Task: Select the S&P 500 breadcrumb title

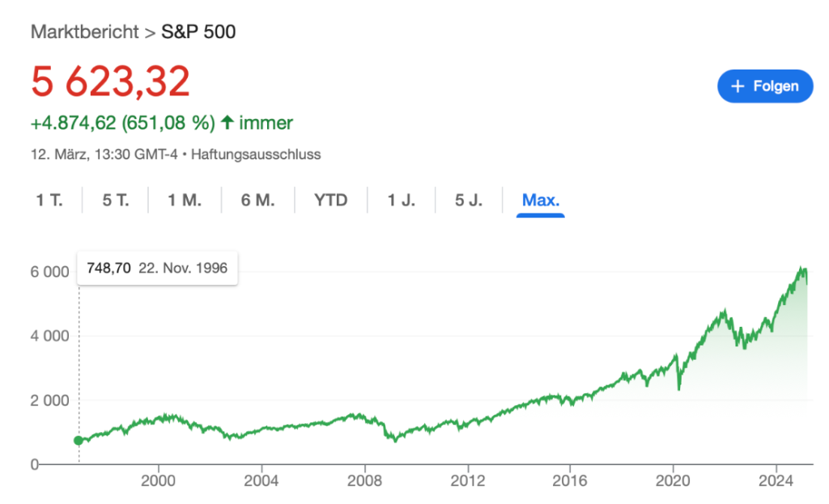Action: click(198, 33)
